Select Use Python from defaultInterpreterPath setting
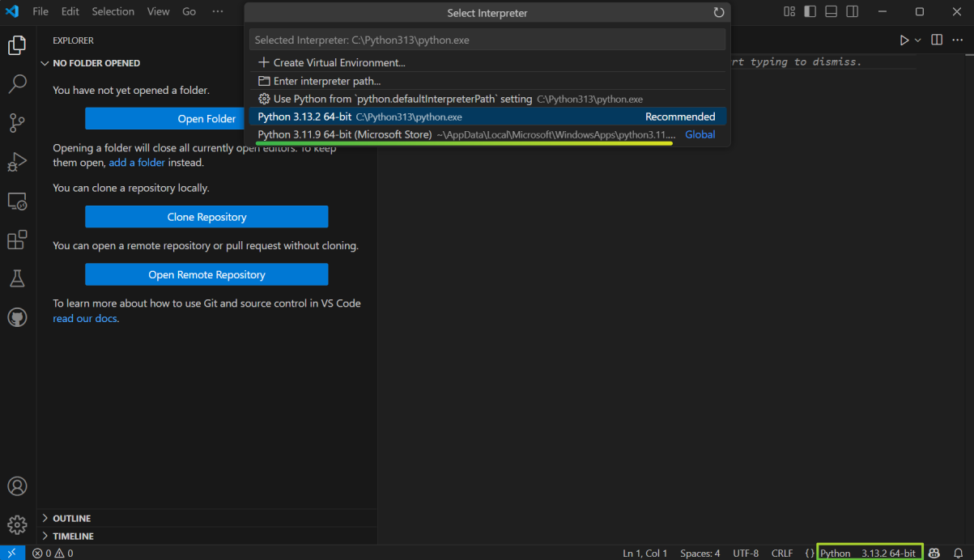The width and height of the screenshot is (974, 560). (487, 99)
